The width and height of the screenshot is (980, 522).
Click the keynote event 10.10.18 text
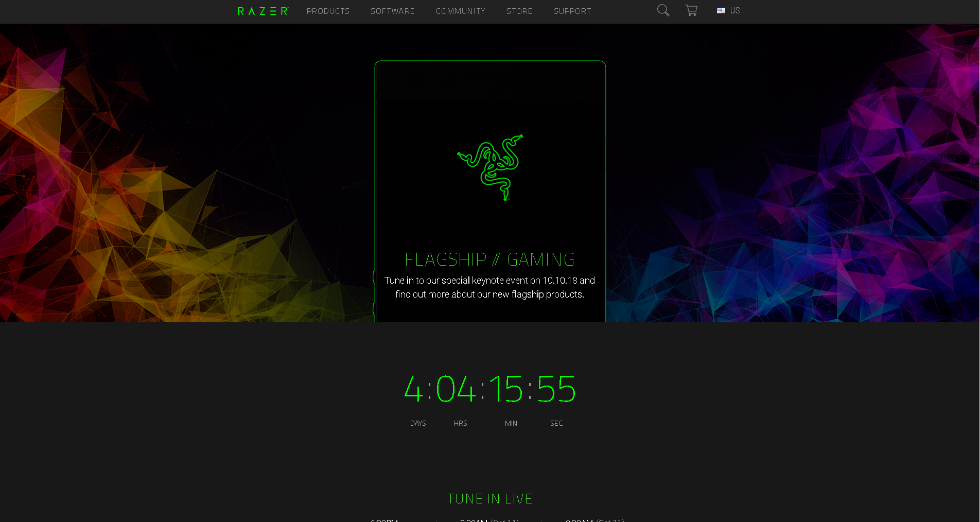coord(489,287)
